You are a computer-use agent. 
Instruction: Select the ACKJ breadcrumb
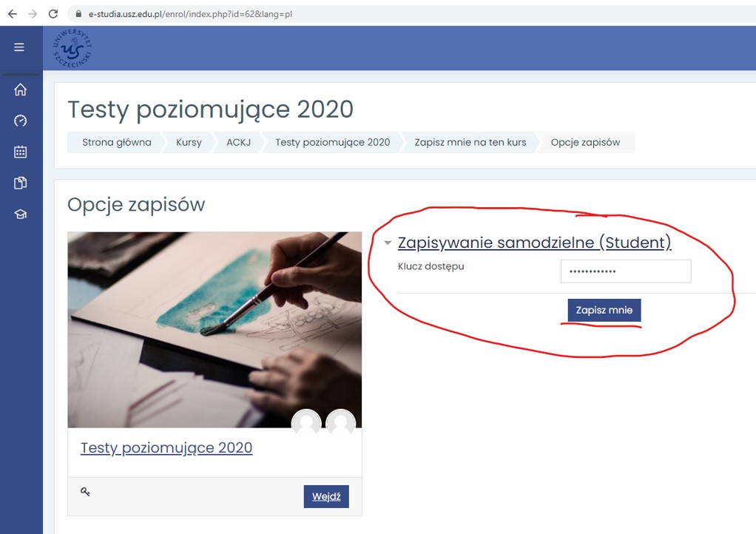point(239,142)
